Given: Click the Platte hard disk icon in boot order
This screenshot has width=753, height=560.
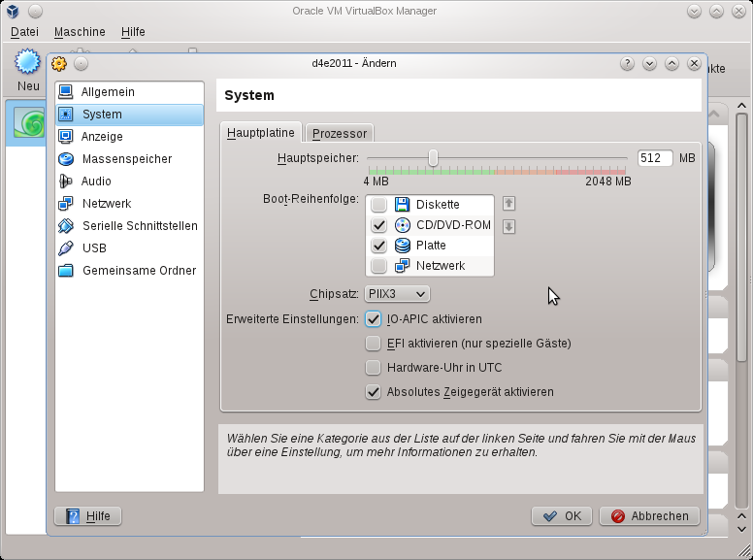Looking at the screenshot, I should coord(403,246).
